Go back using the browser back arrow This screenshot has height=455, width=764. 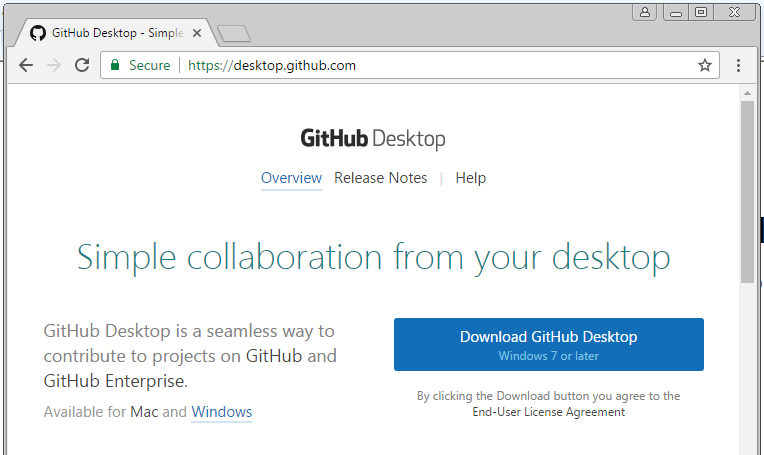(26, 65)
